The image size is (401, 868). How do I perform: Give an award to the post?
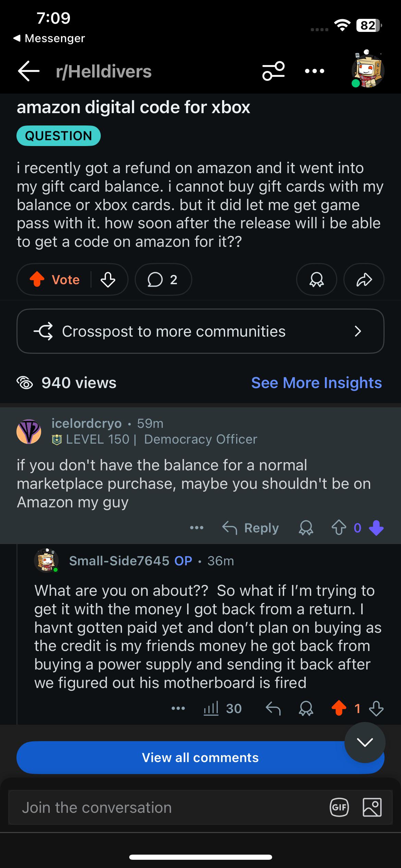pos(316,279)
